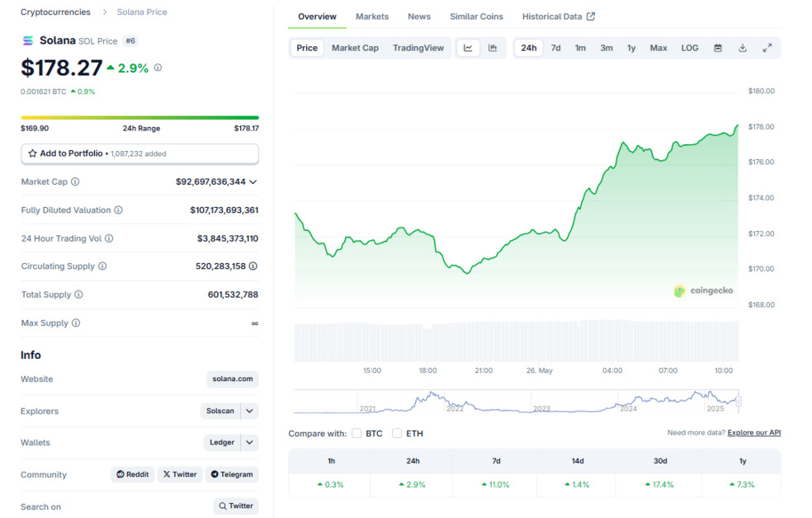Expand chart to fullscreen icon
The width and height of the screenshot is (812, 518).
767,48
